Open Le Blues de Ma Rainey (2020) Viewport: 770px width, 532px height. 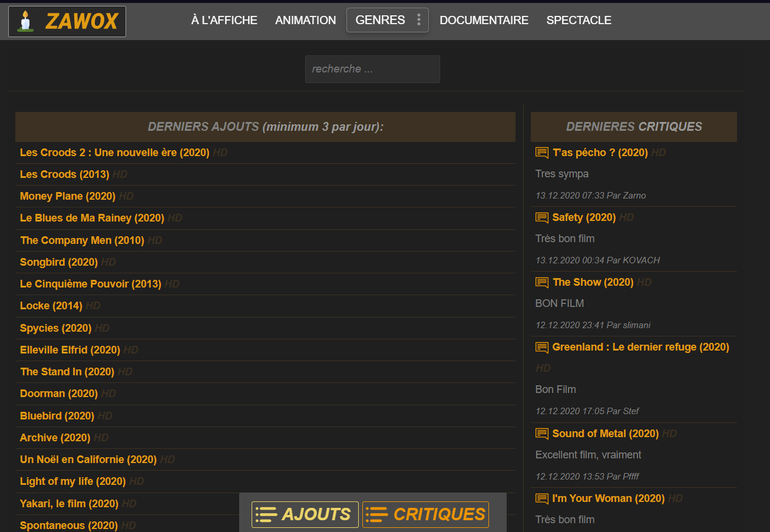[x=92, y=218]
